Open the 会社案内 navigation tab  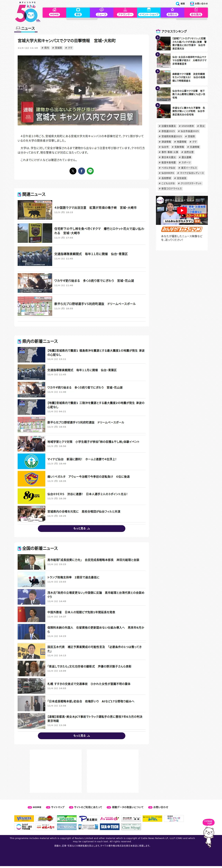196,12
